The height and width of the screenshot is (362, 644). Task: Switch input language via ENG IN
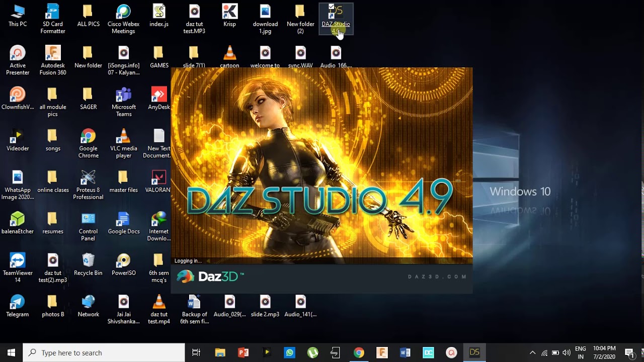click(x=580, y=352)
